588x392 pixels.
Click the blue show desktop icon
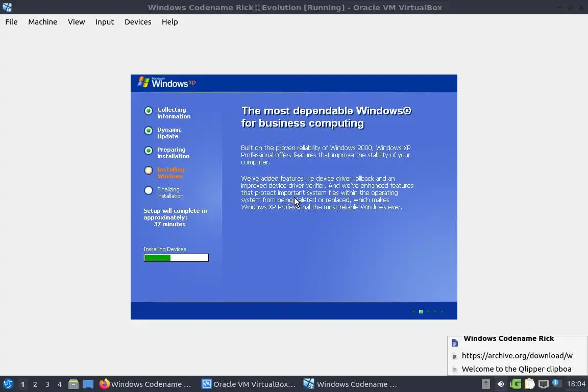click(x=88, y=384)
